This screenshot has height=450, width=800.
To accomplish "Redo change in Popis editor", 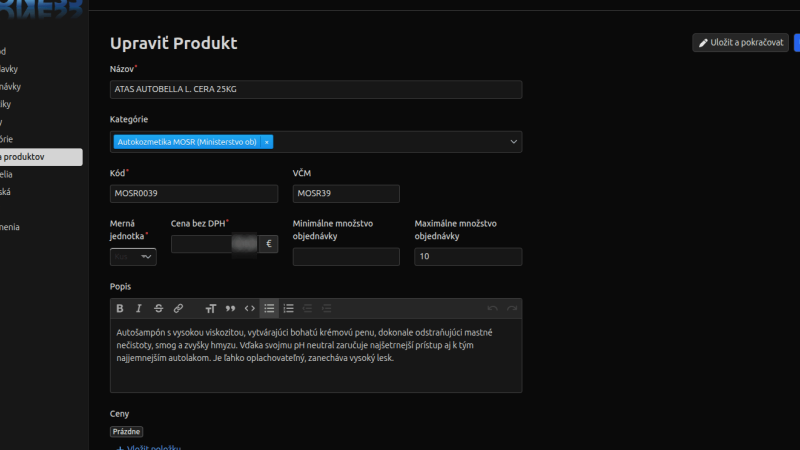I will [512, 308].
